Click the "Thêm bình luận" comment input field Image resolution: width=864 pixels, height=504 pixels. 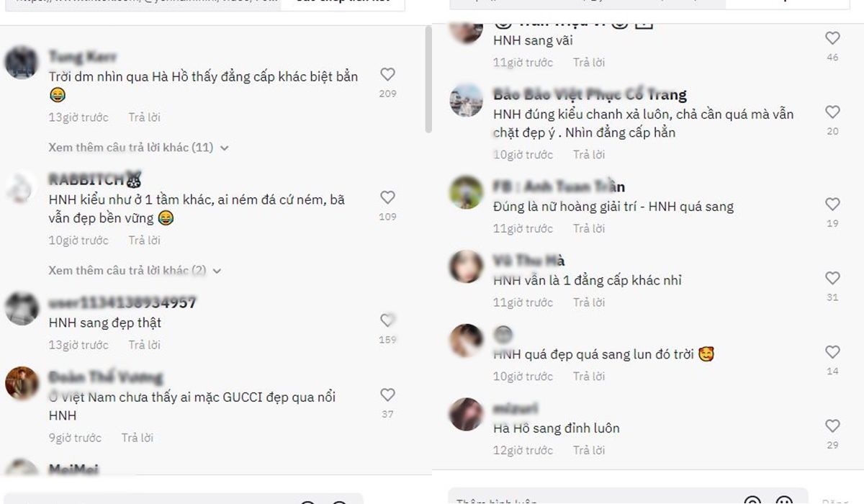pos(593,499)
